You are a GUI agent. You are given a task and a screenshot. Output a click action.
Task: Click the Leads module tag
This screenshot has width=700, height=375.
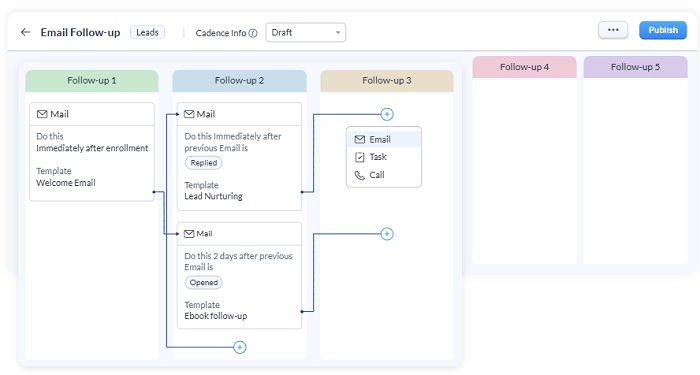coord(147,32)
